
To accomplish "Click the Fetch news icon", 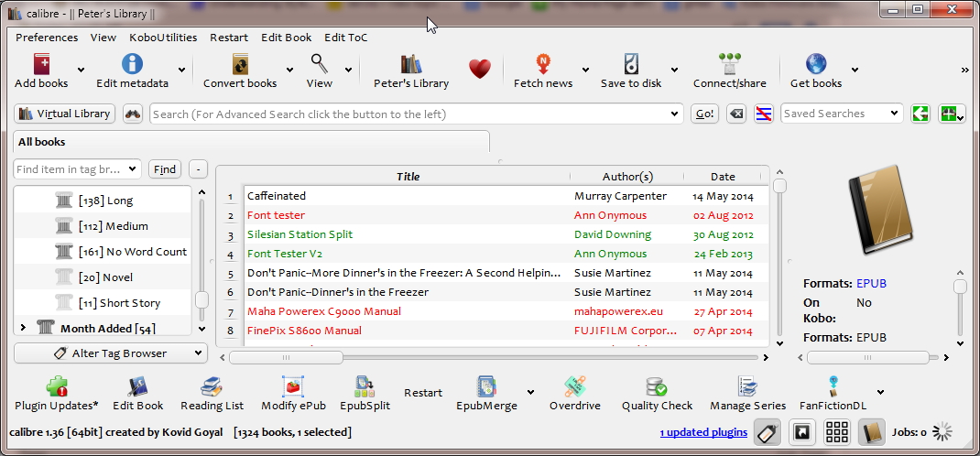I will [543, 64].
